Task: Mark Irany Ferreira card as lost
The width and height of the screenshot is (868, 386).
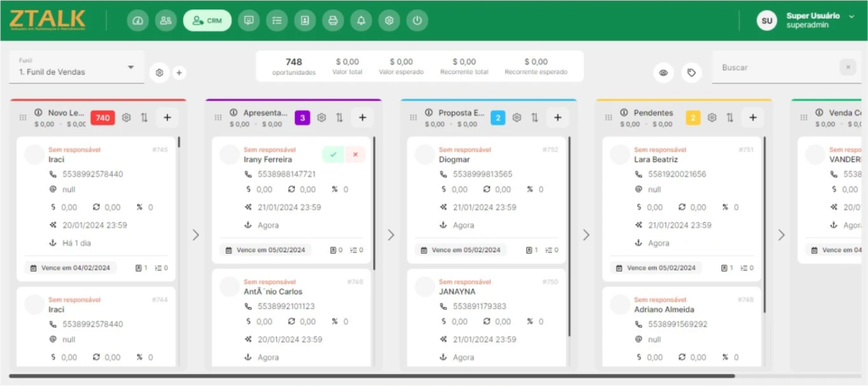Action: coord(355,154)
